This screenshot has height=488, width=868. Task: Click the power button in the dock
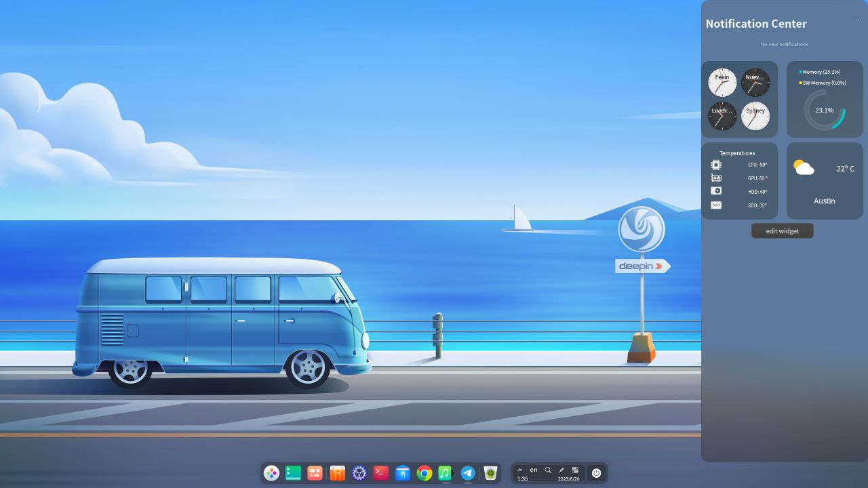(597, 473)
